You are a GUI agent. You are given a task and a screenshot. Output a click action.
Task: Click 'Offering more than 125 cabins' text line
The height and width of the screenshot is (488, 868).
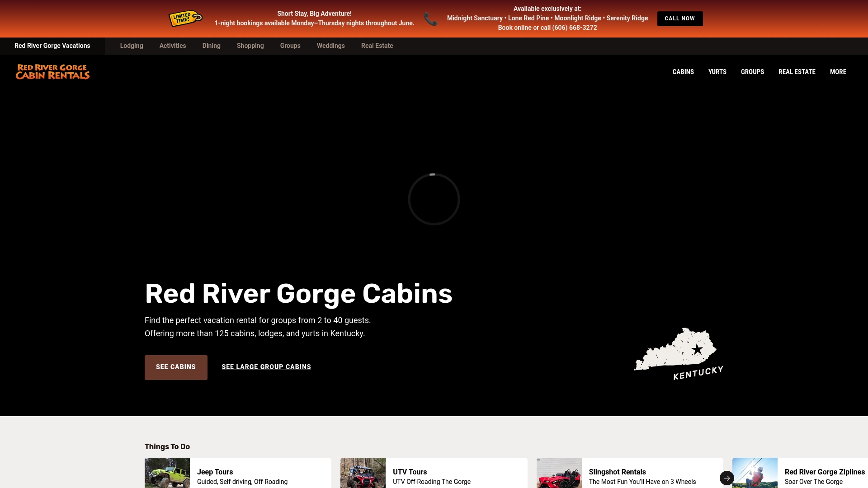(255, 333)
